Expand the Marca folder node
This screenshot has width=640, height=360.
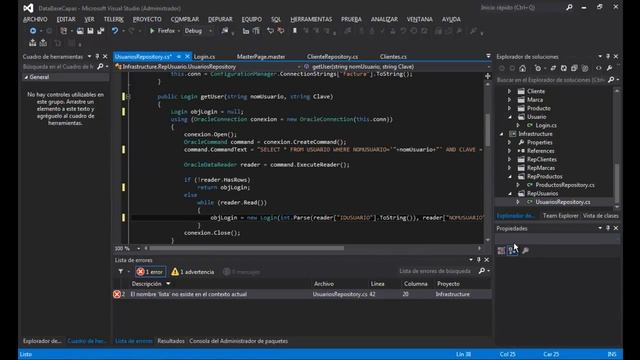tap(509, 100)
